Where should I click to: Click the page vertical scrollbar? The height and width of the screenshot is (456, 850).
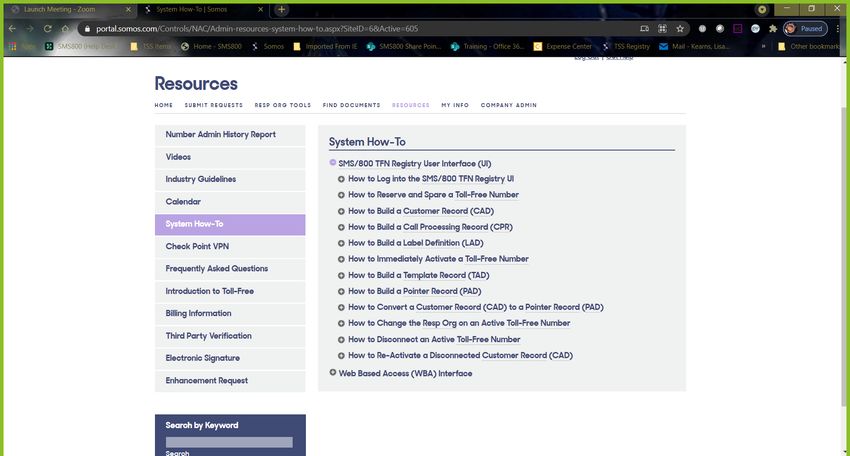[x=843, y=255]
